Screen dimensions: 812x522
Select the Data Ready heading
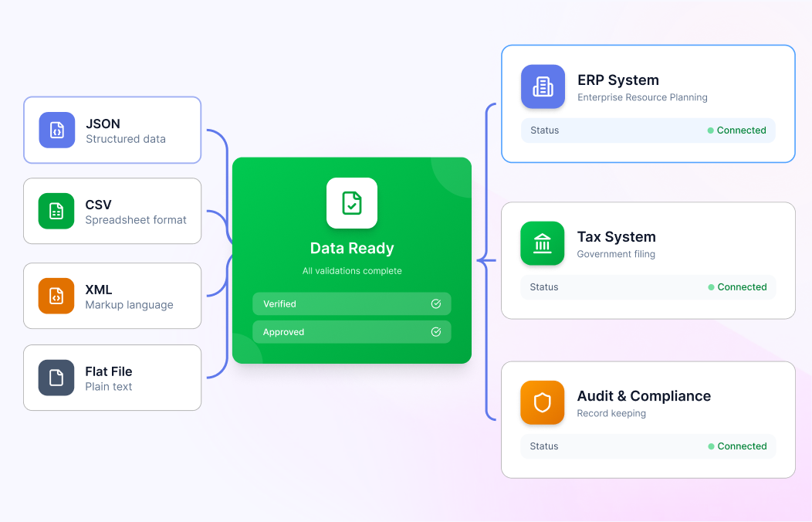(x=352, y=248)
